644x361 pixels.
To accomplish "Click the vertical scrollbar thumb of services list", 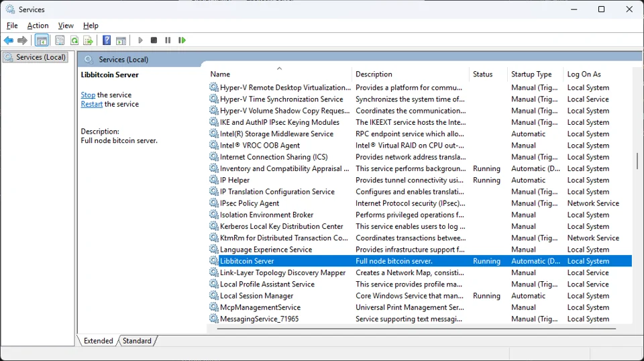I will (637, 160).
